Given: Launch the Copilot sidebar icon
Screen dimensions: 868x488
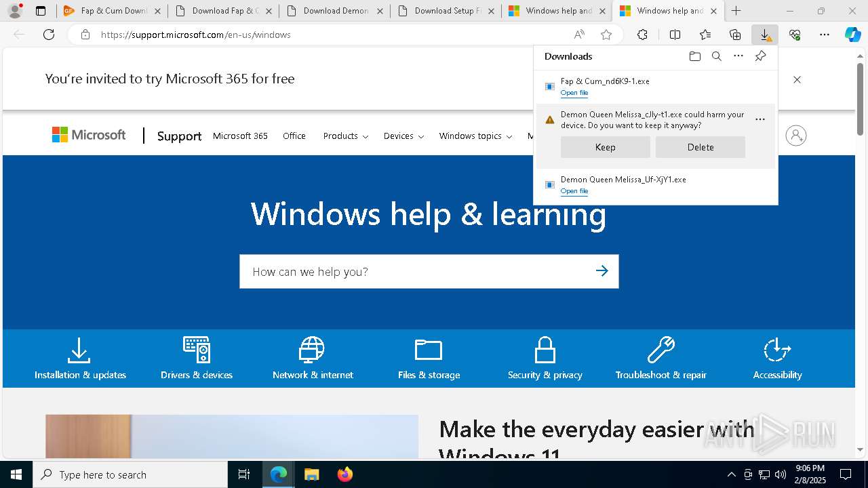Looking at the screenshot, I should pos(853,35).
